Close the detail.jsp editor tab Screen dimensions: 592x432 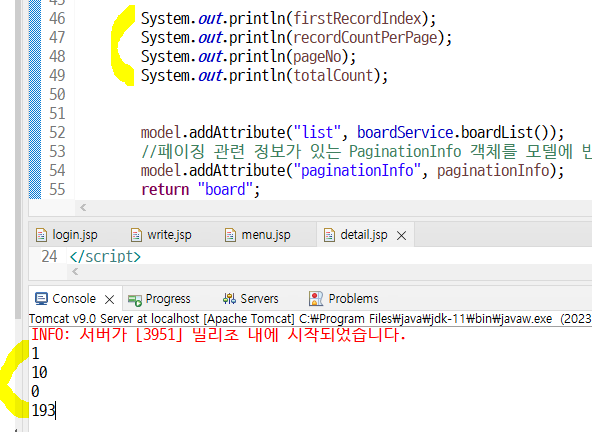[x=402, y=236]
